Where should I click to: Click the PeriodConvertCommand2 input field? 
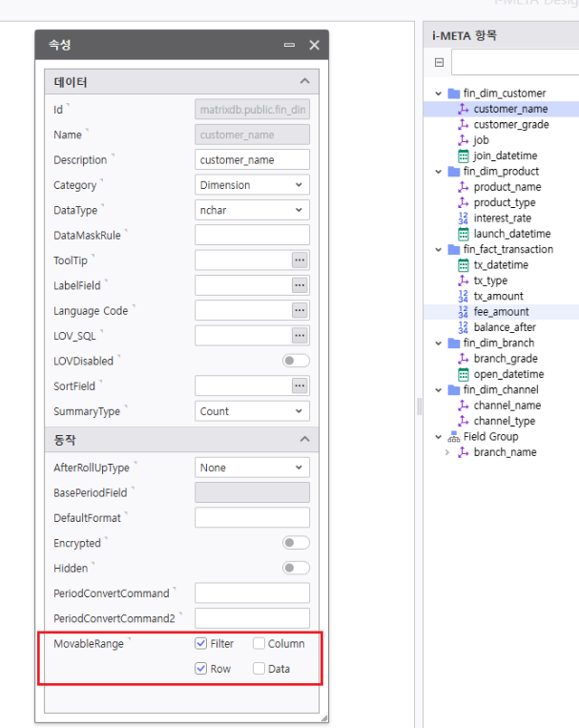tap(252, 618)
